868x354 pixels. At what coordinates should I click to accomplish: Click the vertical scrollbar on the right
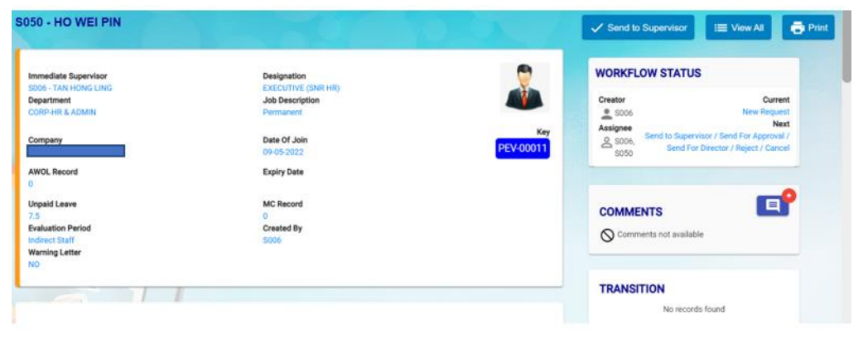[846, 58]
